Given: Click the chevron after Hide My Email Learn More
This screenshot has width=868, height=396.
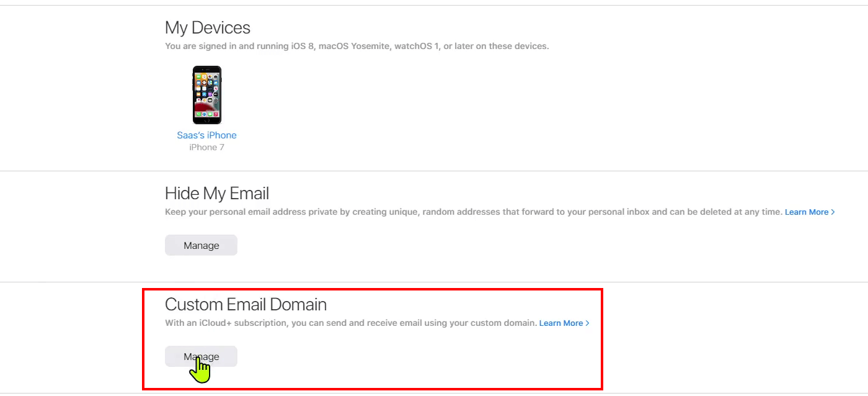Looking at the screenshot, I should coord(833,212).
